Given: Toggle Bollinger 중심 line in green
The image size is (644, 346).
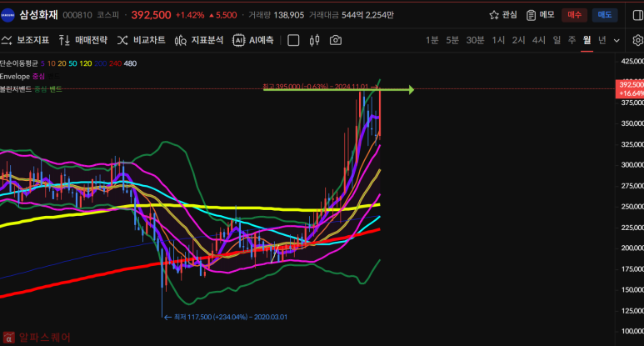Looking at the screenshot, I should pyautogui.click(x=40, y=89).
